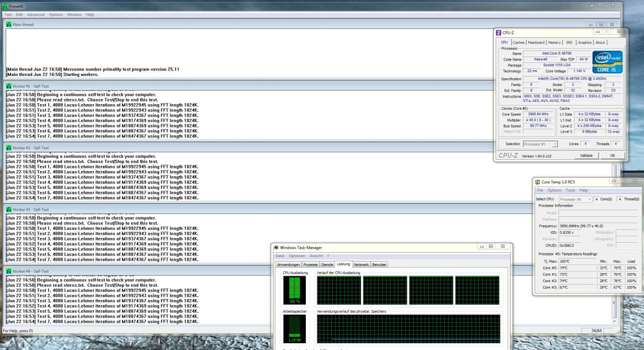Switch to the Memory tab in CPU-Z
This screenshot has height=350, width=644.
point(554,43)
